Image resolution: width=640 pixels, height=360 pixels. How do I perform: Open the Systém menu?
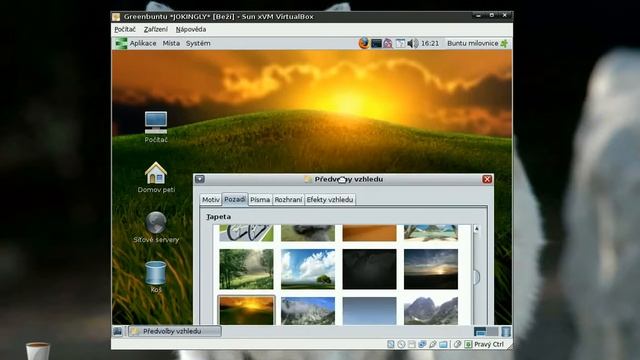pyautogui.click(x=198, y=43)
